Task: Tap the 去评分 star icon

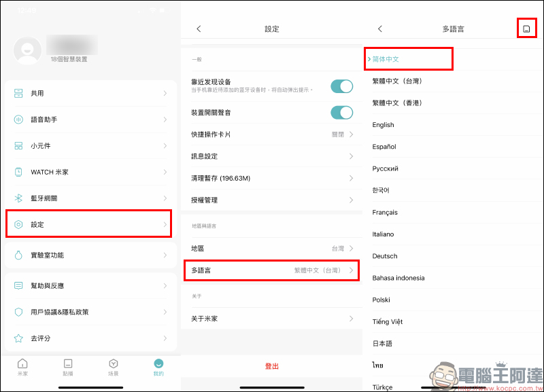Action: point(18,338)
